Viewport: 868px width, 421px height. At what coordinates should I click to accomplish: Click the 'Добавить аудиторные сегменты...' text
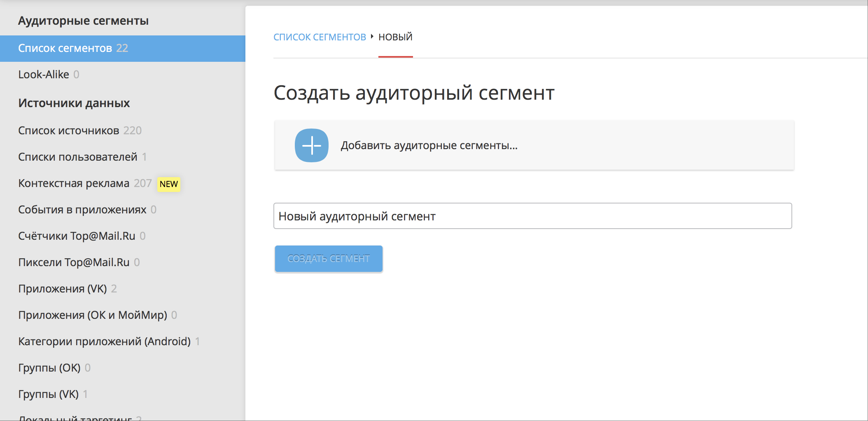pyautogui.click(x=429, y=145)
